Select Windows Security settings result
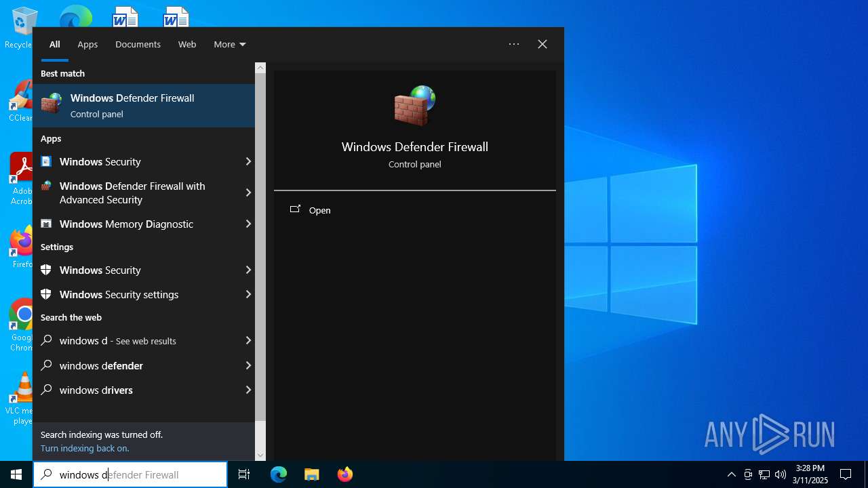 coord(144,294)
